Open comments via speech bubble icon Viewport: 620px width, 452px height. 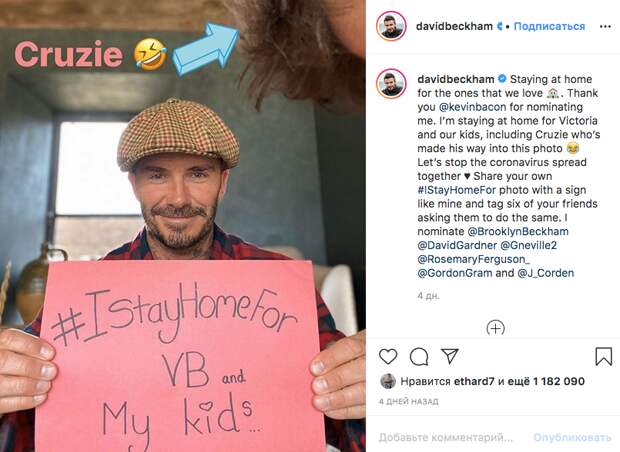419,357
